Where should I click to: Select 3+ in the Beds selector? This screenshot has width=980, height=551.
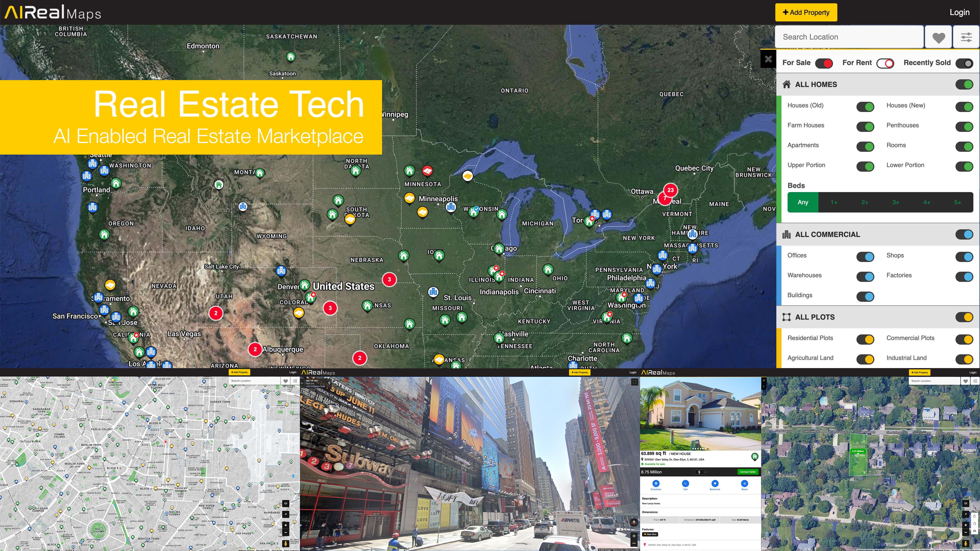896,202
